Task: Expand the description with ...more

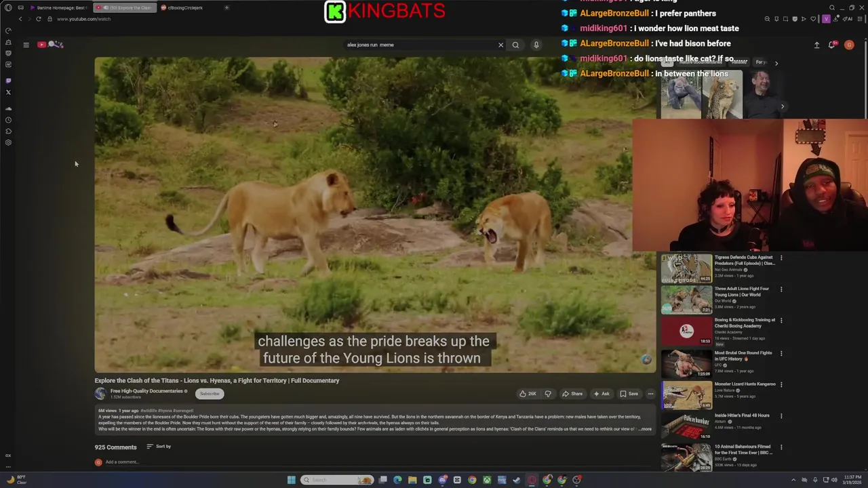Action: (645, 429)
